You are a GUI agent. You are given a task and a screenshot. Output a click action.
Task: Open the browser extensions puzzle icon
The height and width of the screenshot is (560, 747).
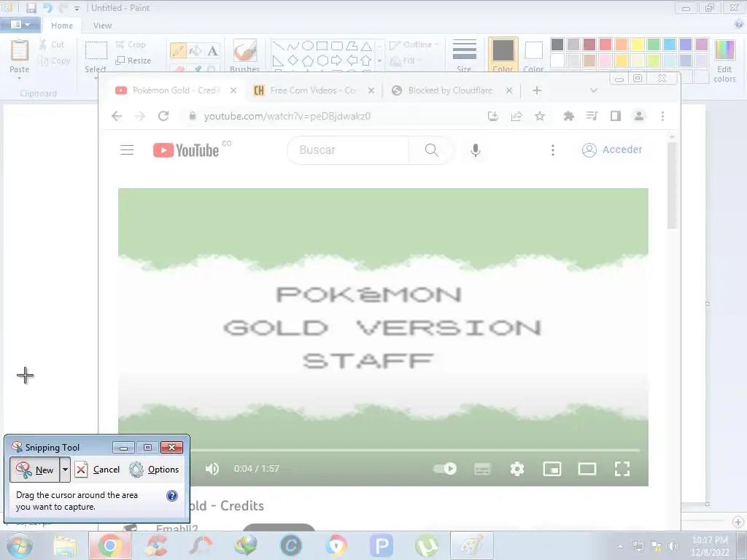(x=568, y=116)
